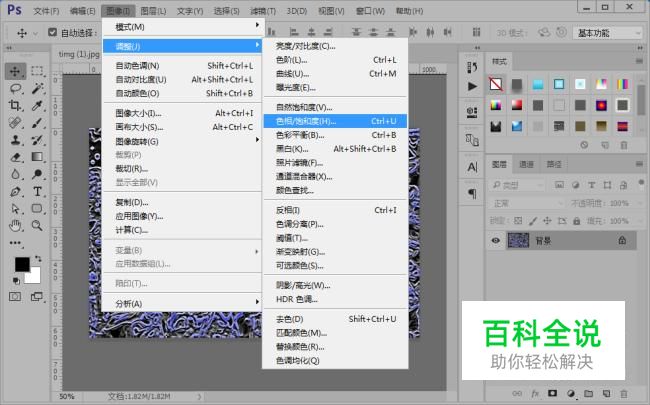Open the Paragraph panel icon
The width and height of the screenshot is (650, 405).
click(472, 194)
